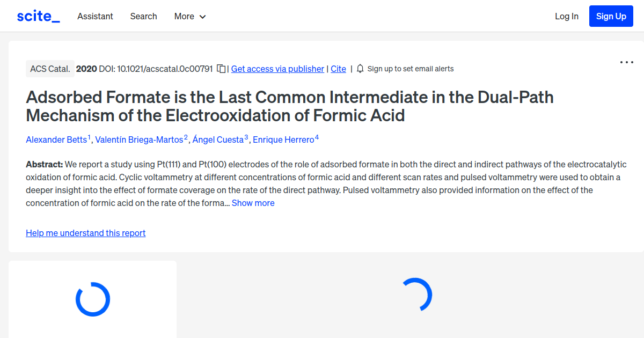This screenshot has width=644, height=338.
Task: Open the Cite dialog
Action: point(338,69)
